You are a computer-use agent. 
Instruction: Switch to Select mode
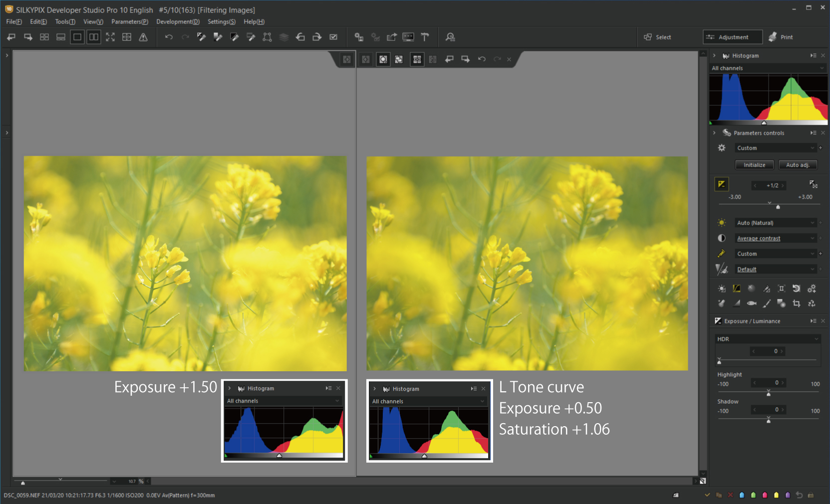click(658, 37)
